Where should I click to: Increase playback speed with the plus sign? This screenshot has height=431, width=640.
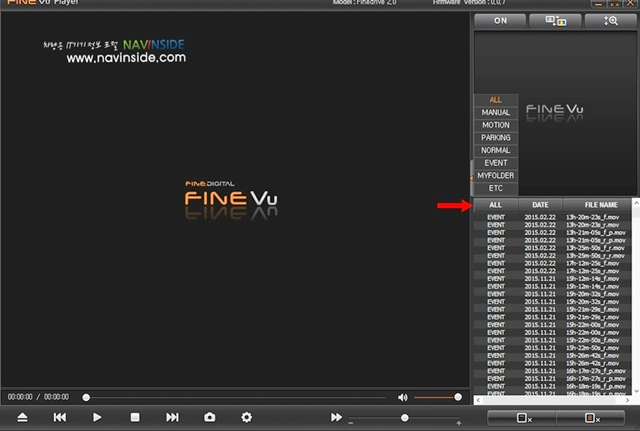click(459, 423)
